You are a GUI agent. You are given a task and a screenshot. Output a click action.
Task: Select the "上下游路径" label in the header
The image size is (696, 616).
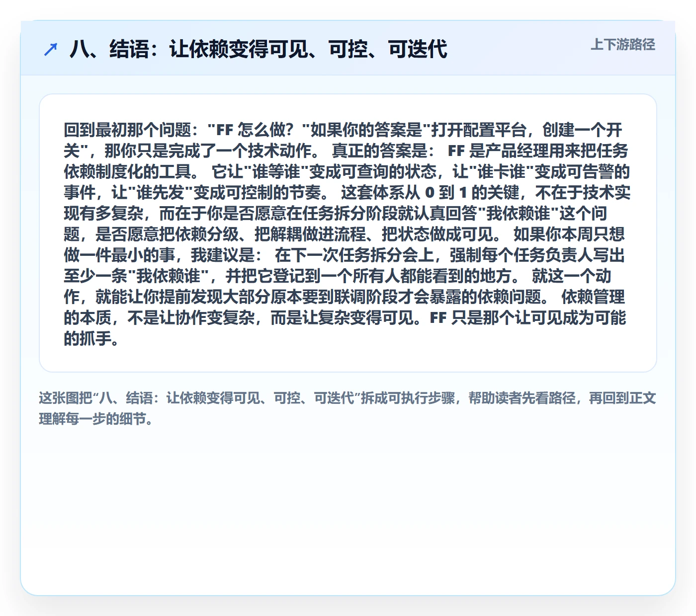tap(623, 45)
